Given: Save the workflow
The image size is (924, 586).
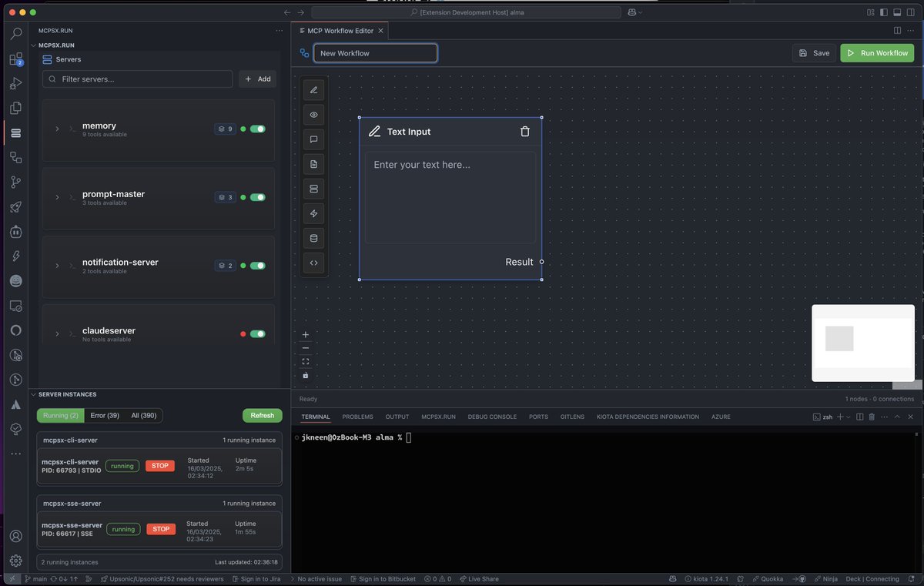Looking at the screenshot, I should 814,53.
